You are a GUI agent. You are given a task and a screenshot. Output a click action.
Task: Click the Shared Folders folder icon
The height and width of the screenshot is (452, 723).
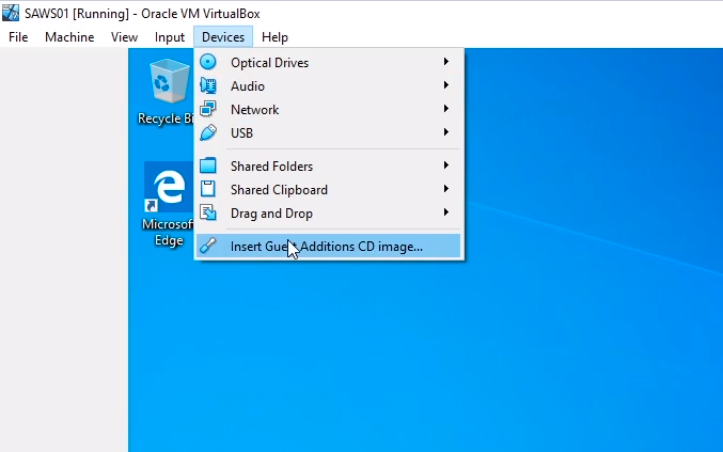coord(208,166)
